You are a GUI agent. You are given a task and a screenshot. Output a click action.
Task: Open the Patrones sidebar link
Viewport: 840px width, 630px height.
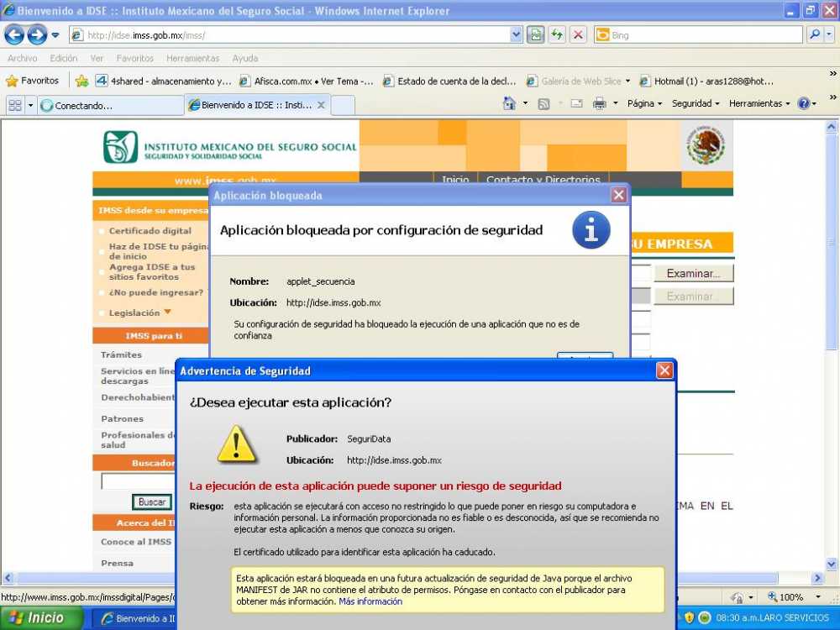122,419
